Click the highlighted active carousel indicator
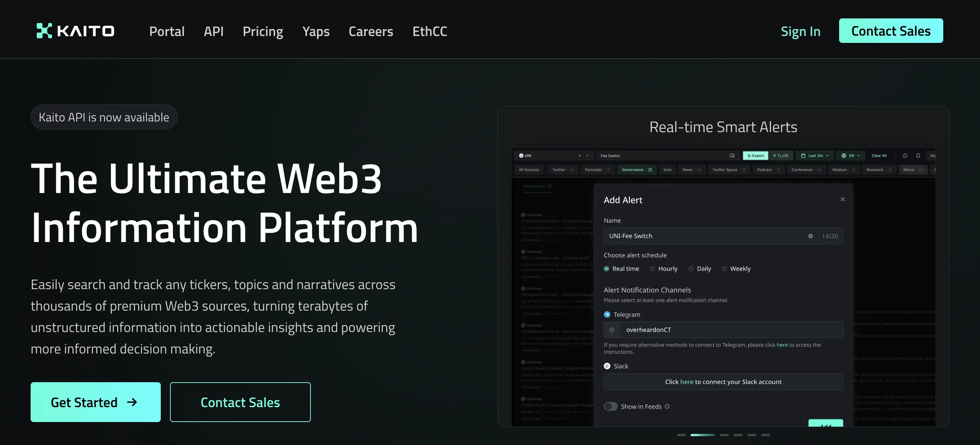 (702, 435)
